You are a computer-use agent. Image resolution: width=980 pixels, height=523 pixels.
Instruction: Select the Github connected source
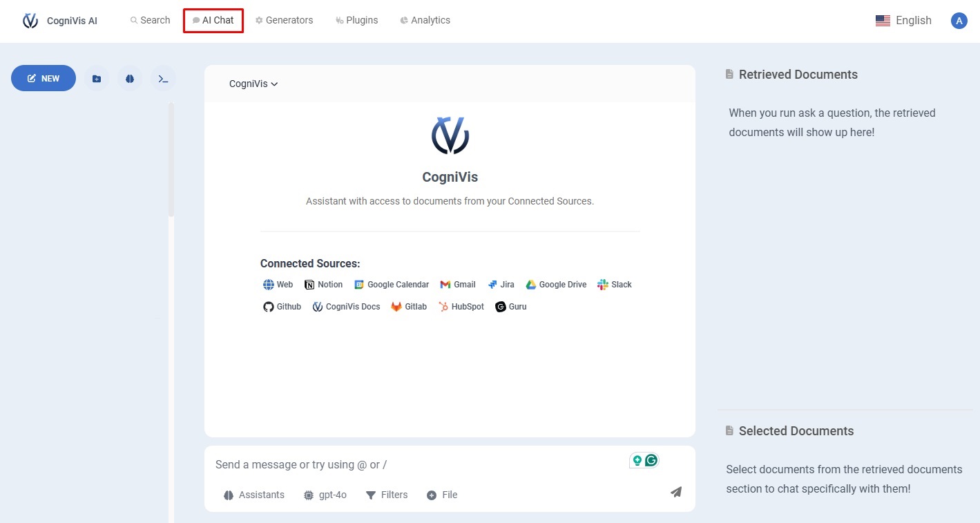click(282, 307)
